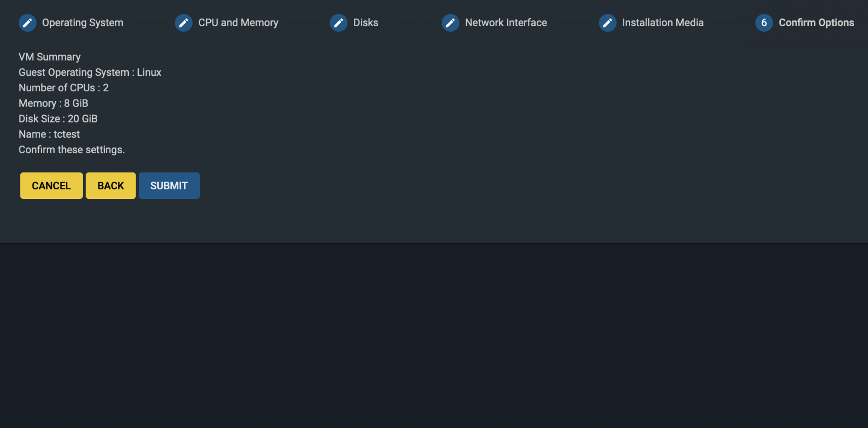This screenshot has height=428, width=868.
Task: Go to the Operating System step label
Action: click(83, 23)
